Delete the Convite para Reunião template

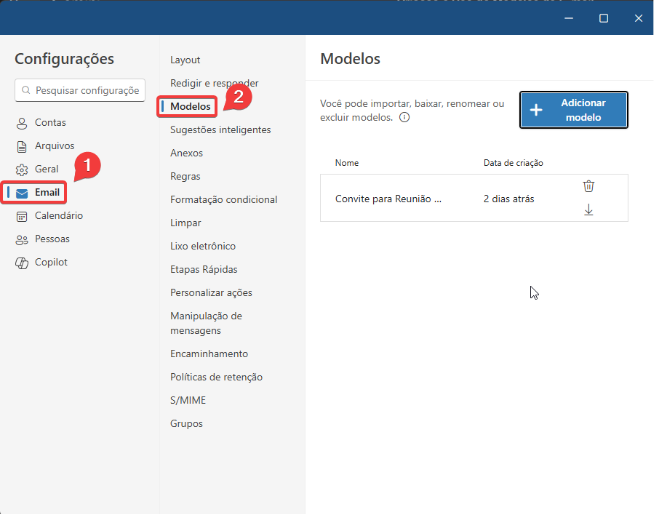click(x=588, y=186)
